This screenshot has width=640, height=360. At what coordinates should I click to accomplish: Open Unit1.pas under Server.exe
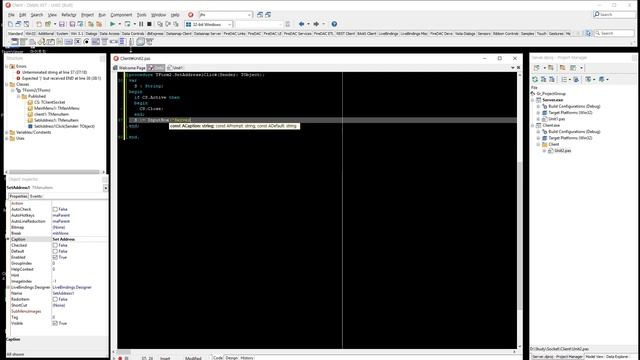(557, 119)
